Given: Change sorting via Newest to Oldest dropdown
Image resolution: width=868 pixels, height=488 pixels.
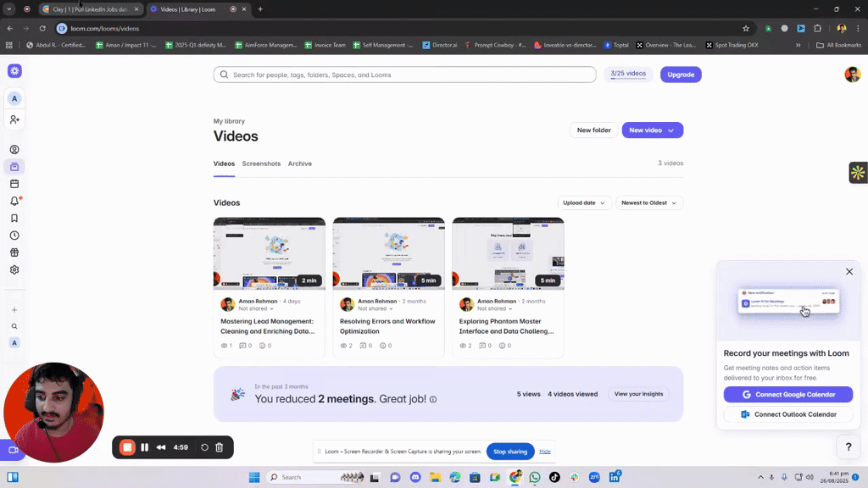Looking at the screenshot, I should pos(648,202).
